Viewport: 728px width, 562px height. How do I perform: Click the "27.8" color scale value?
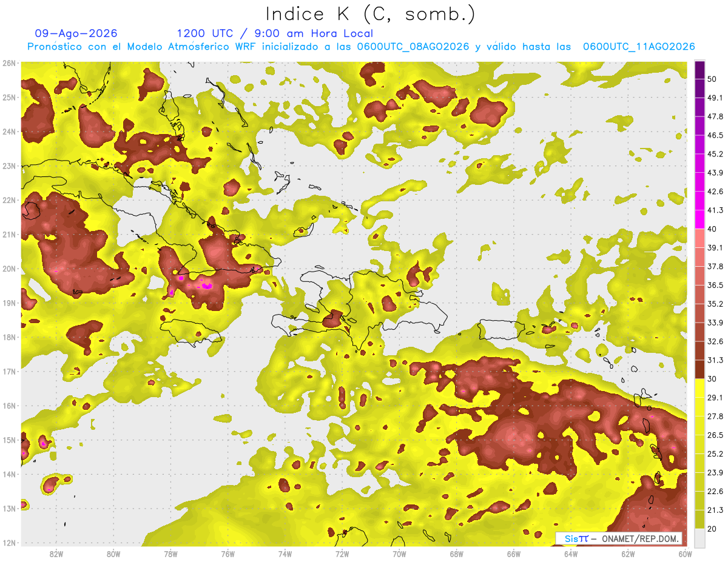(715, 416)
